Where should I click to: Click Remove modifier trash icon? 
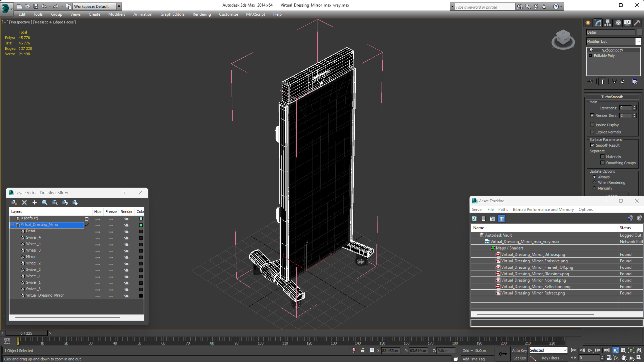coord(623,82)
